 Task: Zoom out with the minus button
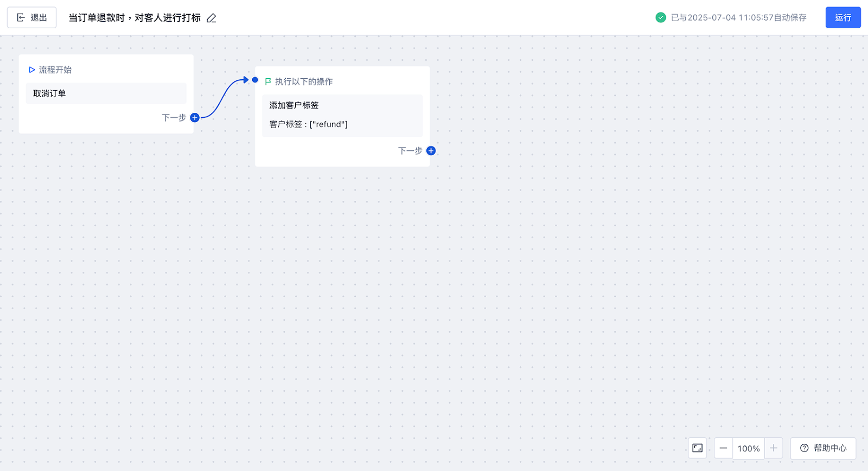723,448
